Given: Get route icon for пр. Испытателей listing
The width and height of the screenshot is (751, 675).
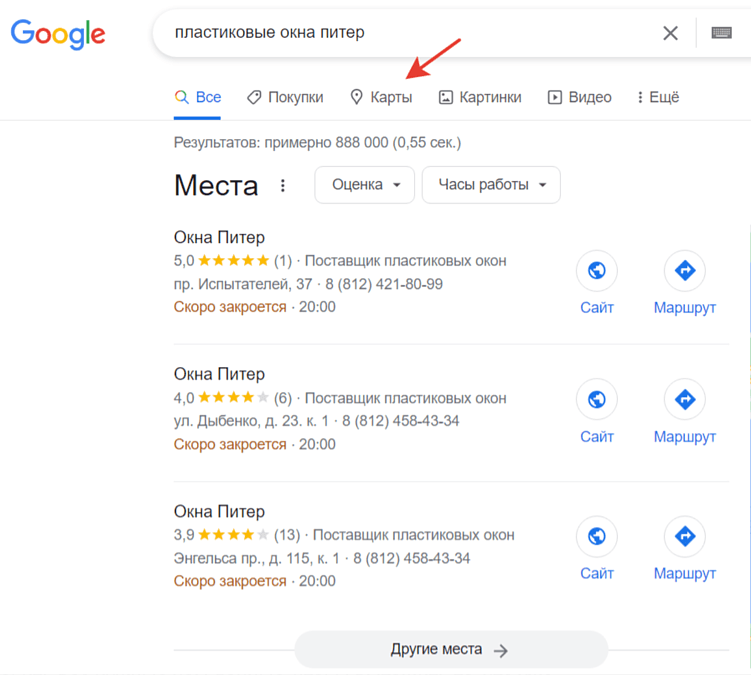Looking at the screenshot, I should point(685,270).
